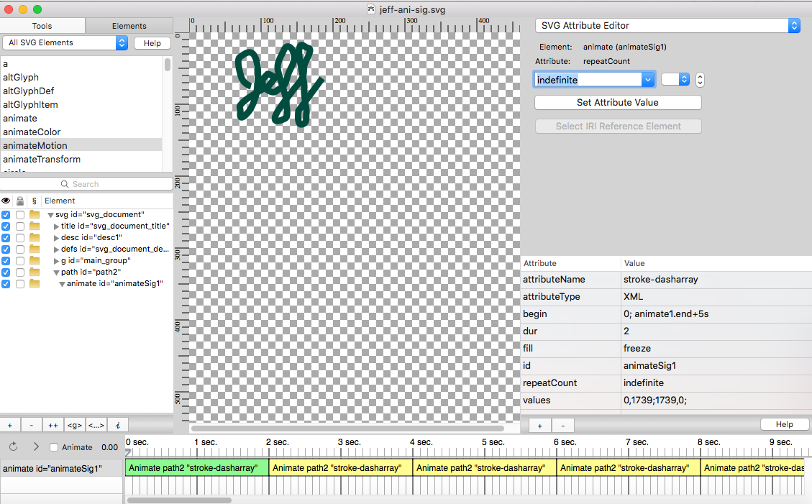Click the <g> group element toolbar icon
Viewport: 812px width, 504px height.
(x=74, y=425)
